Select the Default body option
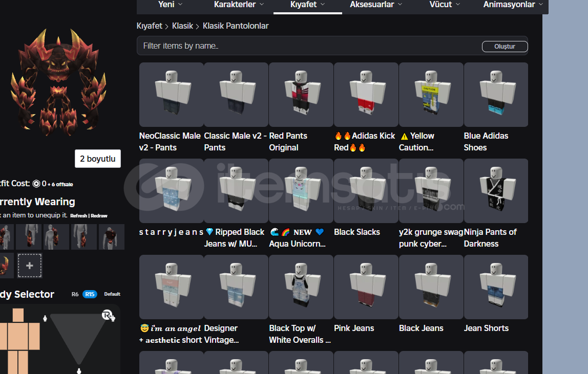Screen dimensions: 588x374 point(112,294)
